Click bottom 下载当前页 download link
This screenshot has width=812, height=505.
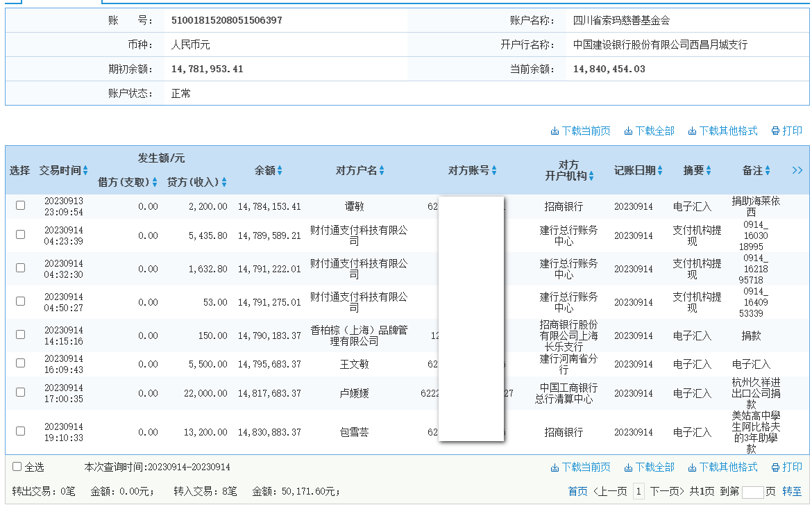tap(580, 467)
